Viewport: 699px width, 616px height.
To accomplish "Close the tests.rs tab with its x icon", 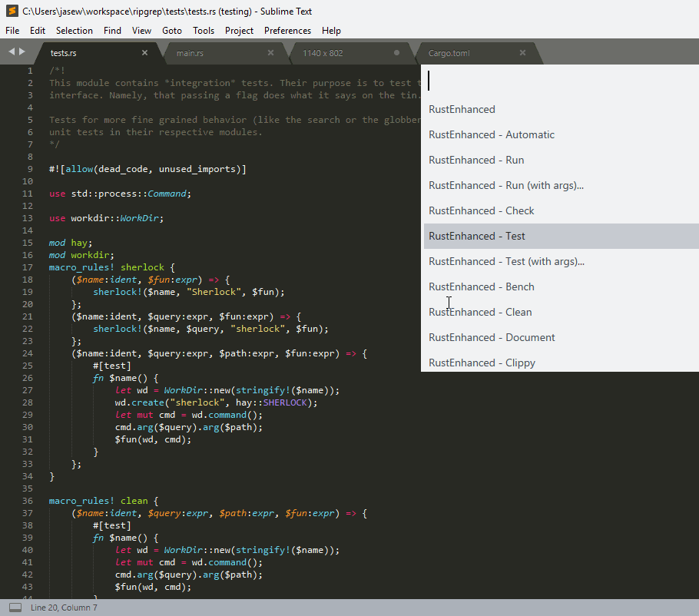I will click(x=144, y=54).
